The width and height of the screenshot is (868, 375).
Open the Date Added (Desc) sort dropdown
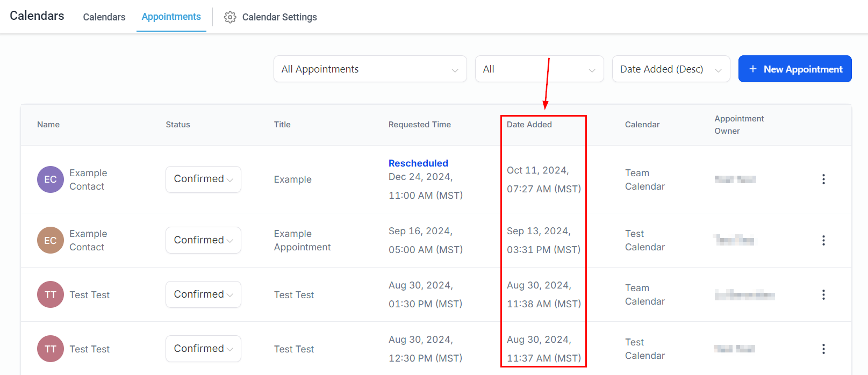(x=671, y=69)
